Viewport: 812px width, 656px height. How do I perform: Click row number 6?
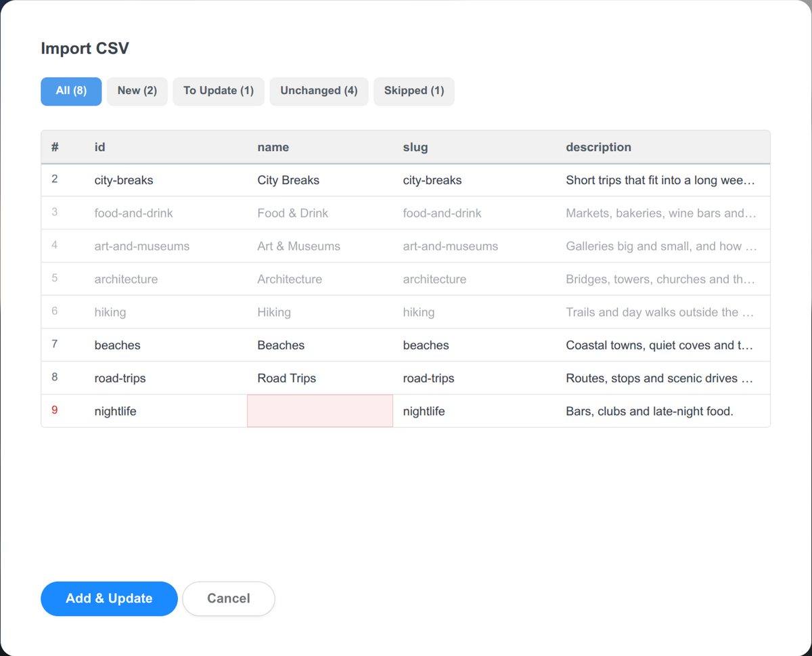[x=55, y=311]
